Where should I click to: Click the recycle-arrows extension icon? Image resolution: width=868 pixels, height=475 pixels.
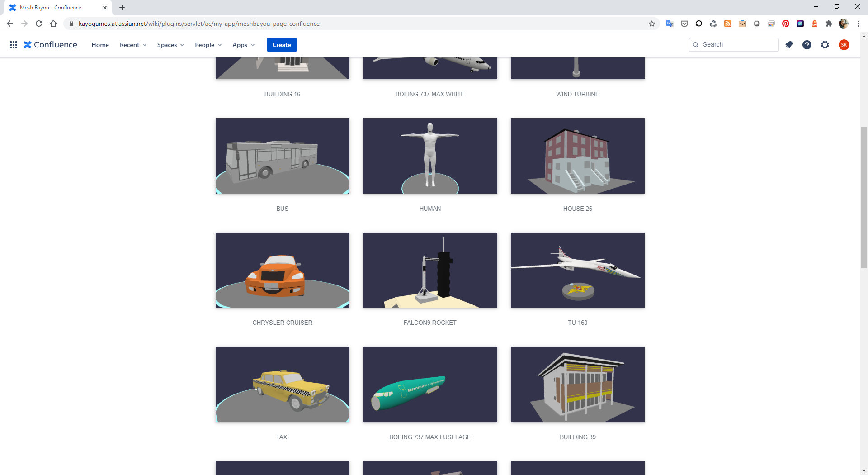point(713,24)
